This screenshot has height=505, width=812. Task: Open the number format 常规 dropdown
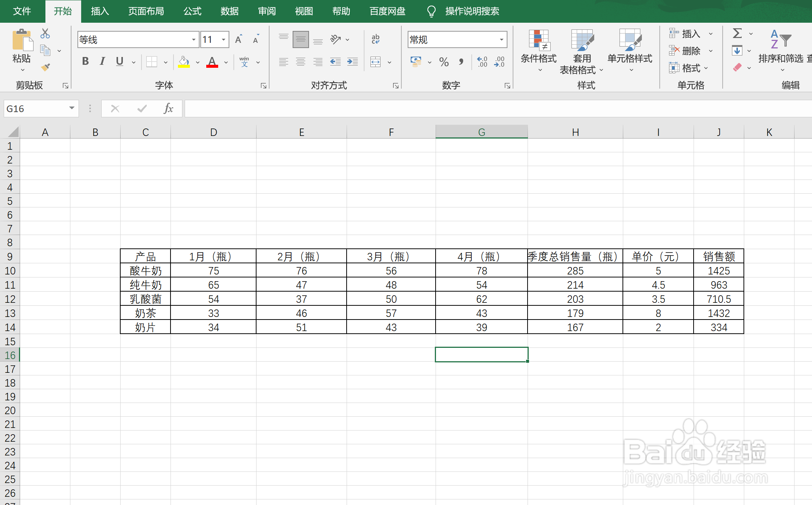(x=501, y=39)
